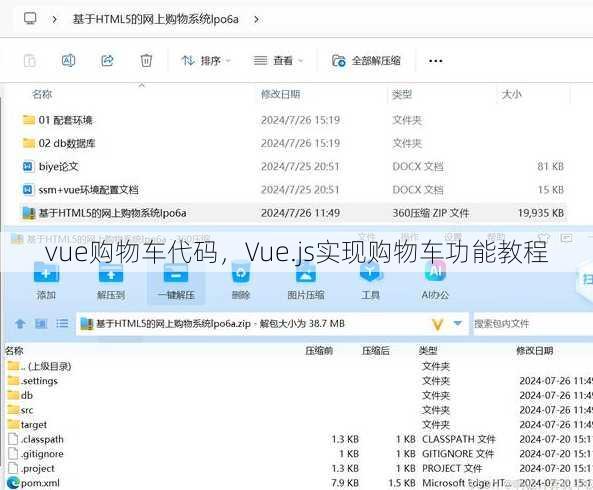
Task: Expand the chevron right after the PC icon
Action: (x=54, y=19)
